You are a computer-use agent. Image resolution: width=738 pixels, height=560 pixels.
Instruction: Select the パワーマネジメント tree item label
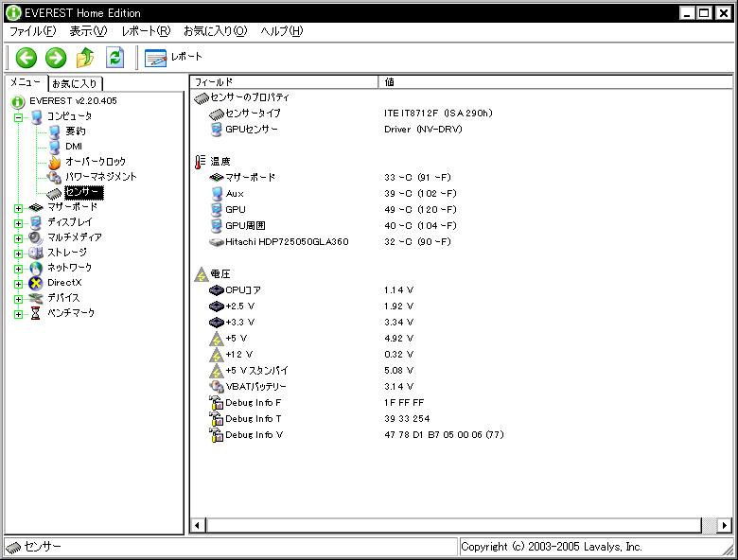click(101, 177)
